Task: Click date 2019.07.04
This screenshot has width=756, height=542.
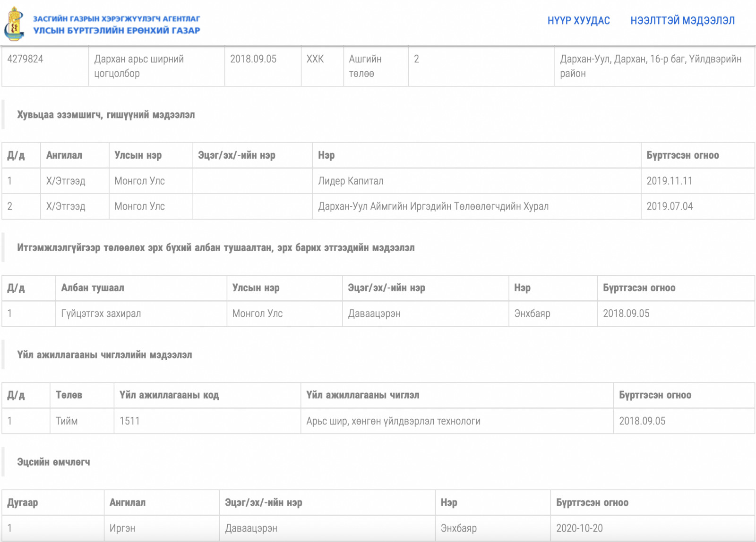Action: click(x=670, y=206)
